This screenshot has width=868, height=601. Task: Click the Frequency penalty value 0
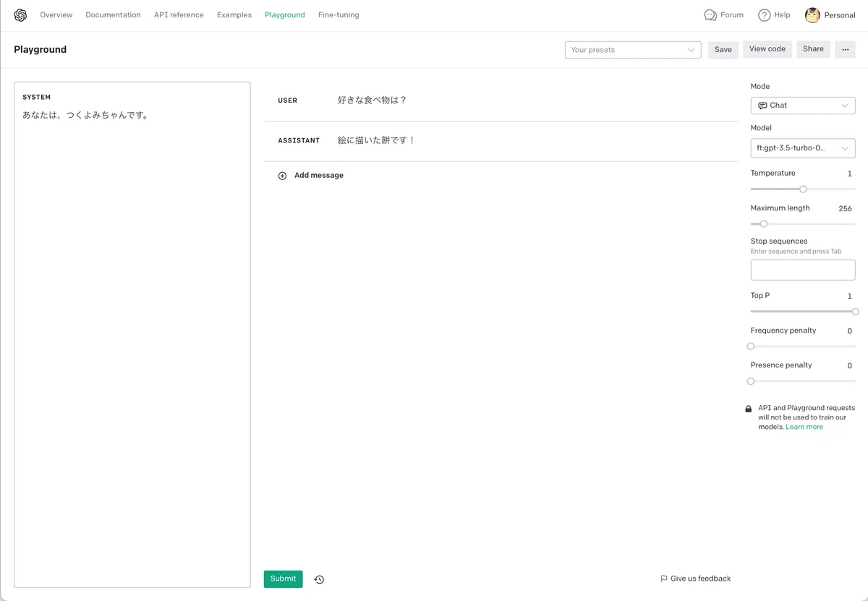click(850, 331)
